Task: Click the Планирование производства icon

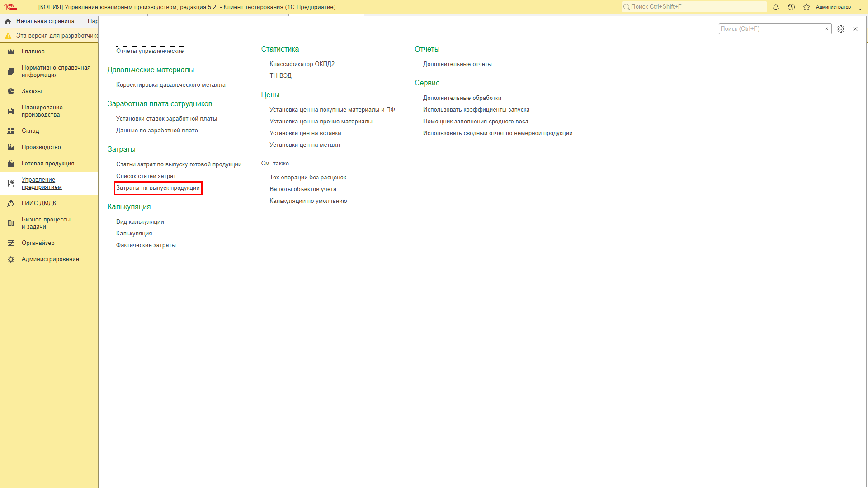Action: (11, 111)
